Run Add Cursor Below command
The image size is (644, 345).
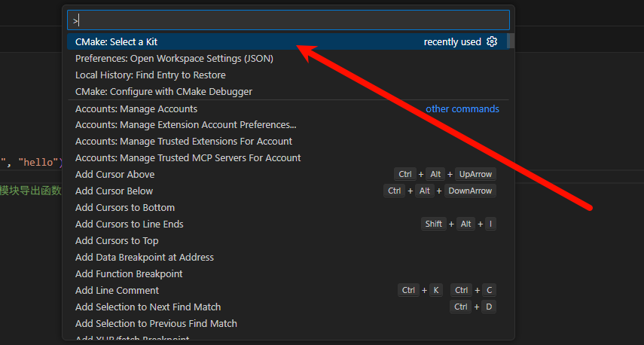tap(287, 191)
